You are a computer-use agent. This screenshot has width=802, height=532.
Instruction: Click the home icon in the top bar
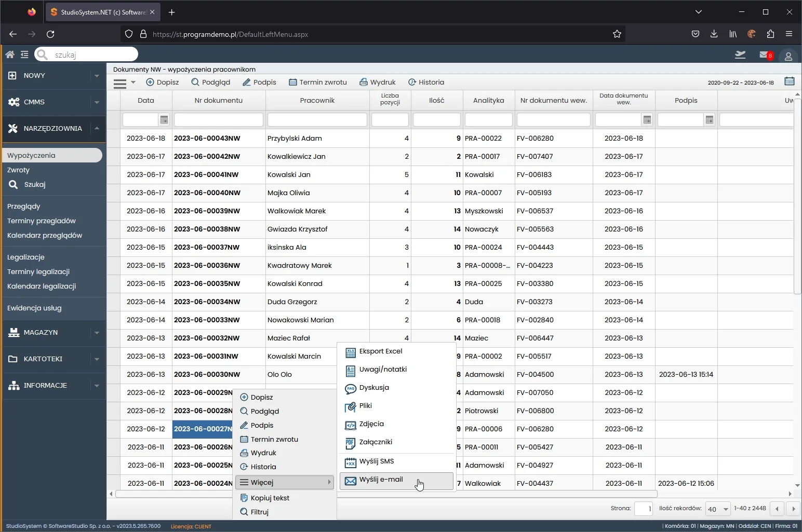click(x=9, y=54)
